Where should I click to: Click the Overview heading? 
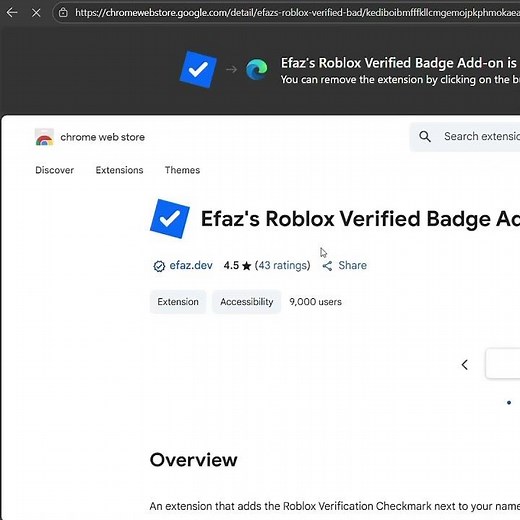coord(193,460)
